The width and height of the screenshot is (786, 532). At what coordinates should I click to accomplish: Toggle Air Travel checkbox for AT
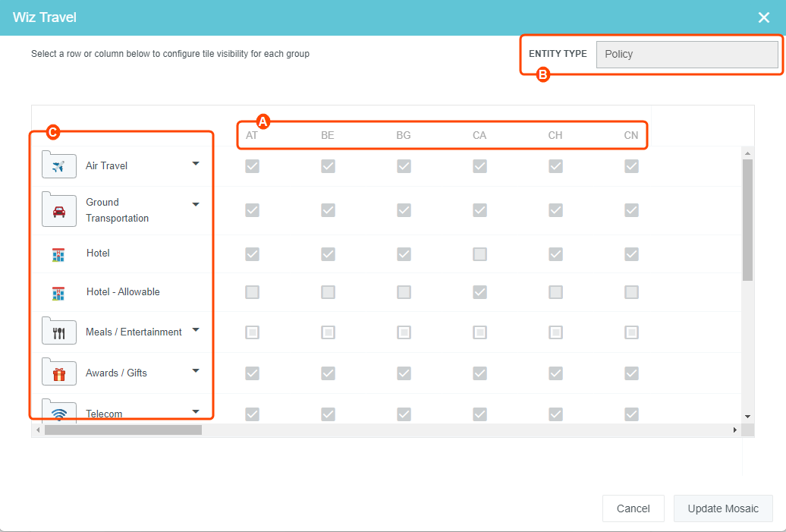coord(252,166)
